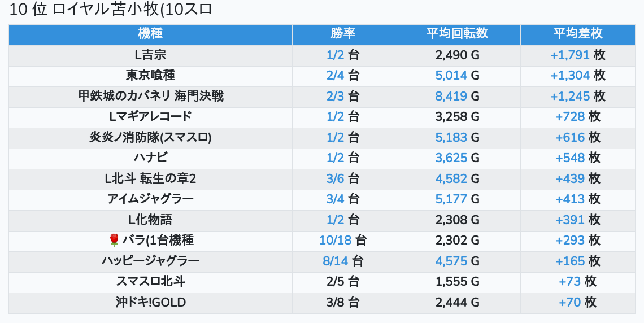Click the L化物語 machine name
Viewport: 644px width, 323px height.
click(x=150, y=220)
